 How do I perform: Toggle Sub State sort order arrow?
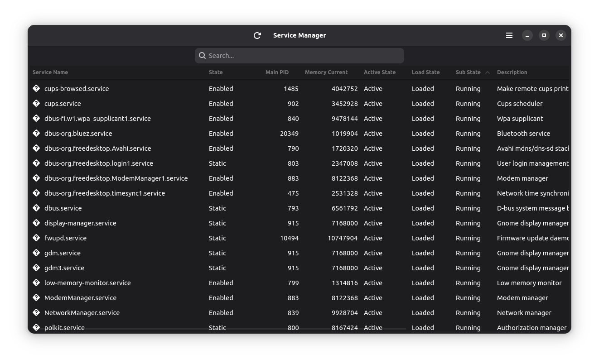click(488, 72)
